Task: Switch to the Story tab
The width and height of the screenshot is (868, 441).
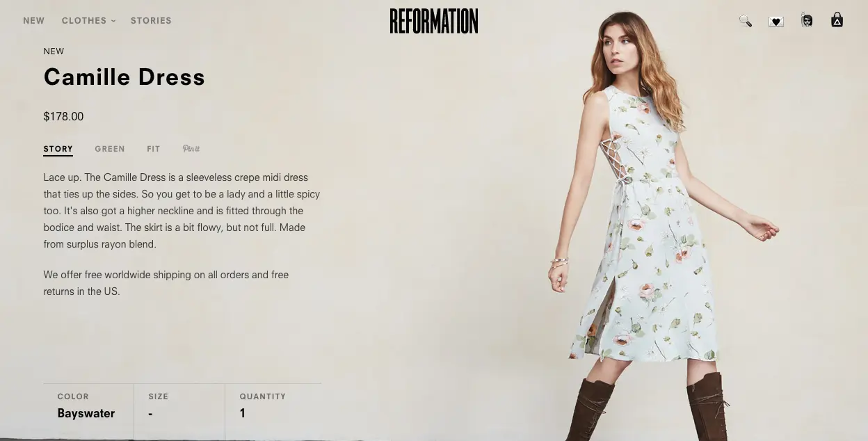Action: [58, 149]
